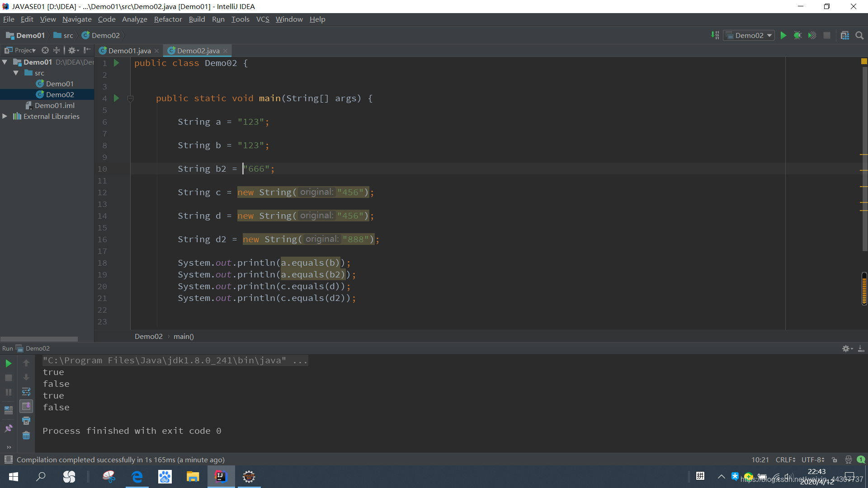The width and height of the screenshot is (868, 488).
Task: Toggle scroll to the end in console
Action: click(26, 406)
